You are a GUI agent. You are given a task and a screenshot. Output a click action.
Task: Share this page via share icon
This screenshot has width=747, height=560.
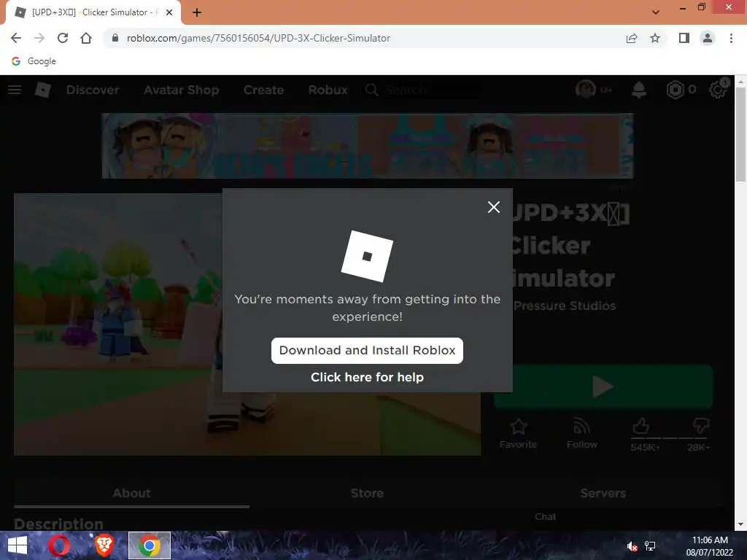tap(632, 38)
